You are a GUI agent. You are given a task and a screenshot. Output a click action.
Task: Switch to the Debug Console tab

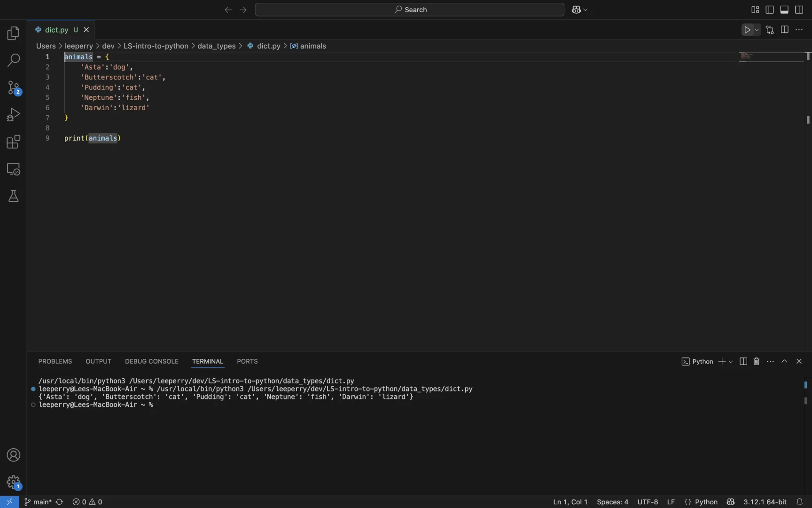pos(151,362)
